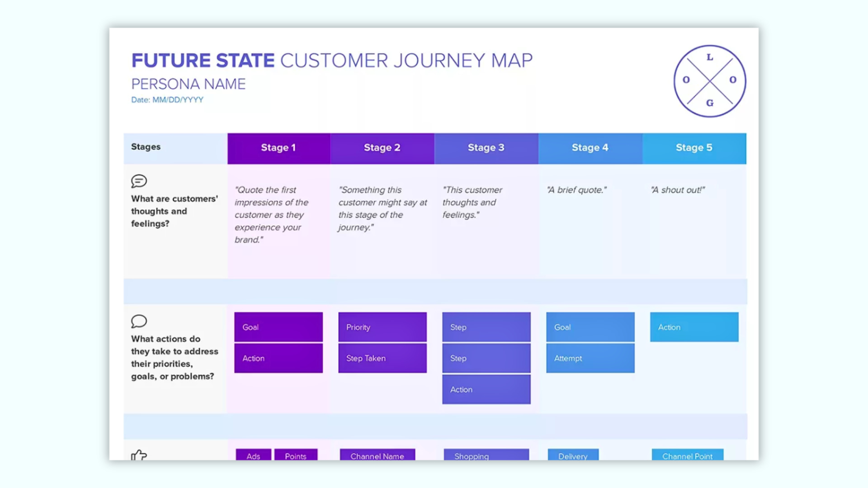The image size is (868, 488).
Task: Click the "Something this customer might say" quote
Action: click(382, 208)
